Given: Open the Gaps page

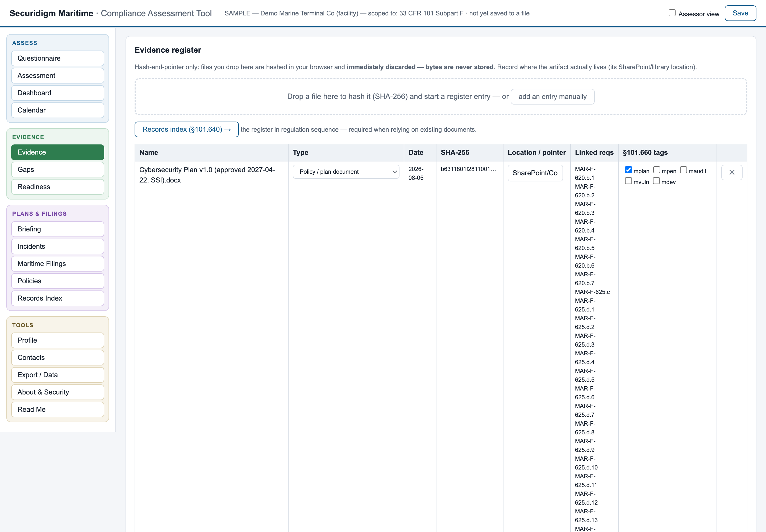Looking at the screenshot, I should pos(58,170).
